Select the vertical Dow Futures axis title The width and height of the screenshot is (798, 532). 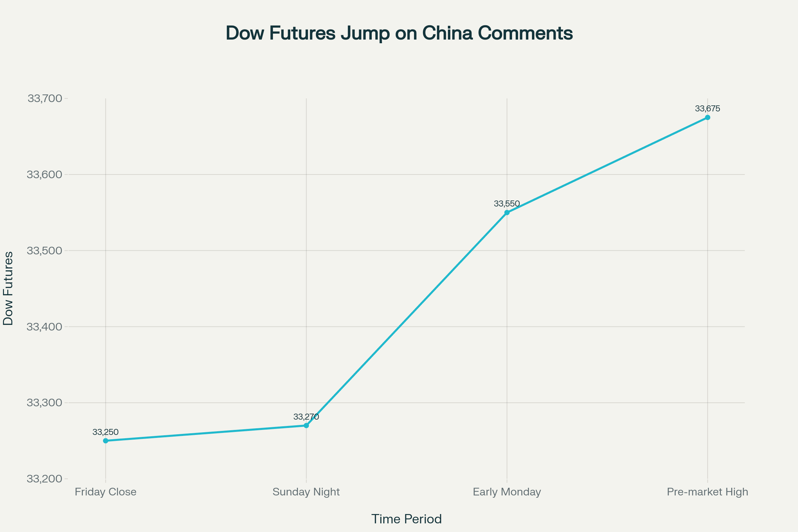[8, 288]
